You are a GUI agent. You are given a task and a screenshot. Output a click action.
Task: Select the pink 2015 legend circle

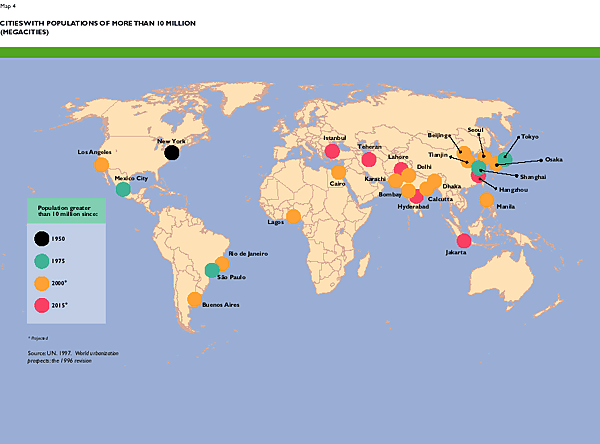pyautogui.click(x=41, y=307)
